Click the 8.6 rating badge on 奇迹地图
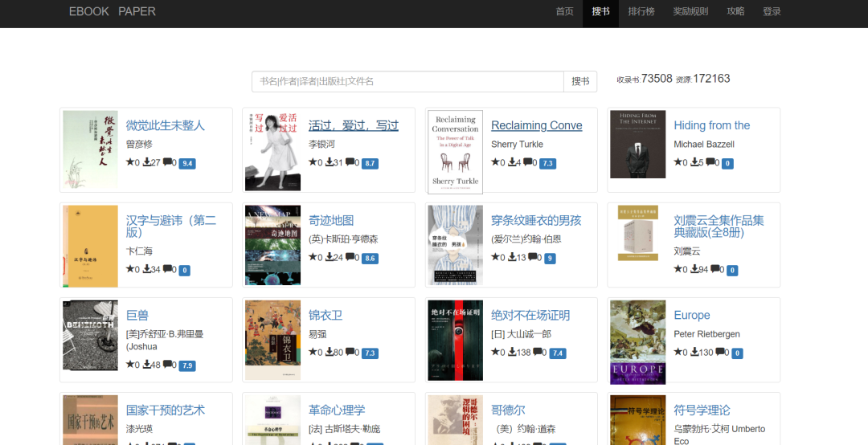The width and height of the screenshot is (868, 445). (x=370, y=259)
